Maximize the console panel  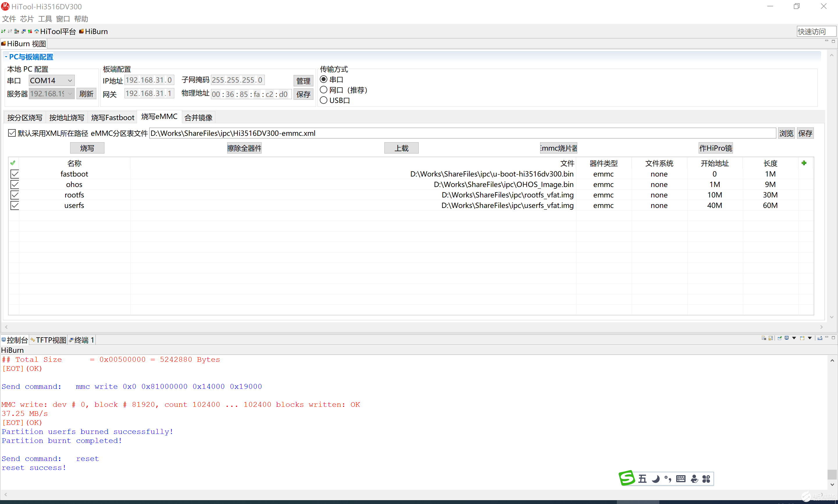point(833,337)
